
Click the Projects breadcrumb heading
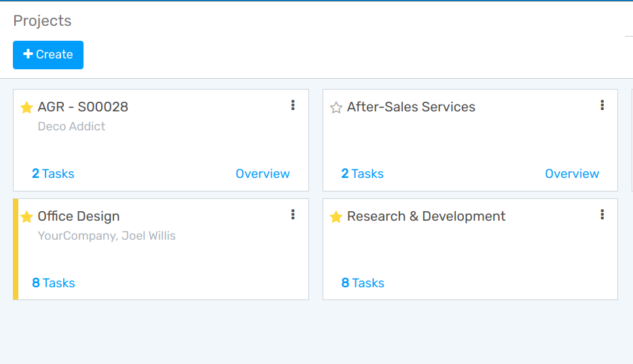coord(42,21)
